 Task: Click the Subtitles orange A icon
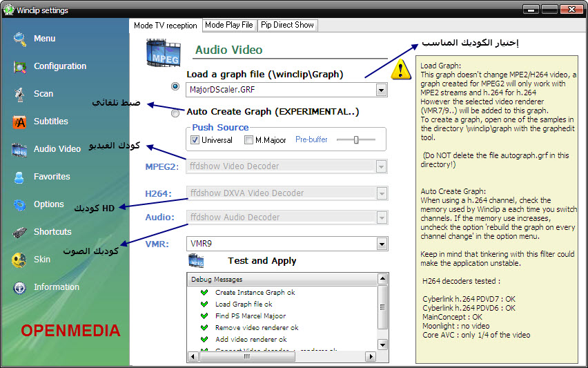(x=19, y=122)
